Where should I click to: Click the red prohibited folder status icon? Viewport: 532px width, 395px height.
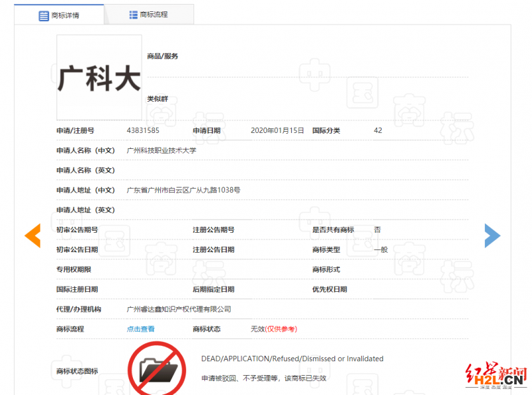tap(157, 368)
